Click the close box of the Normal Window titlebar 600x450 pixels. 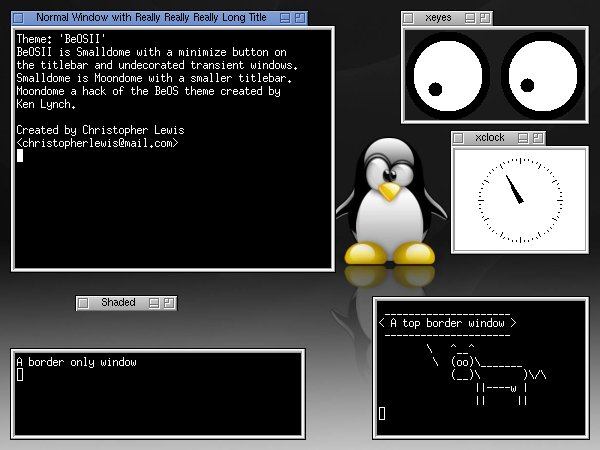coord(18,18)
